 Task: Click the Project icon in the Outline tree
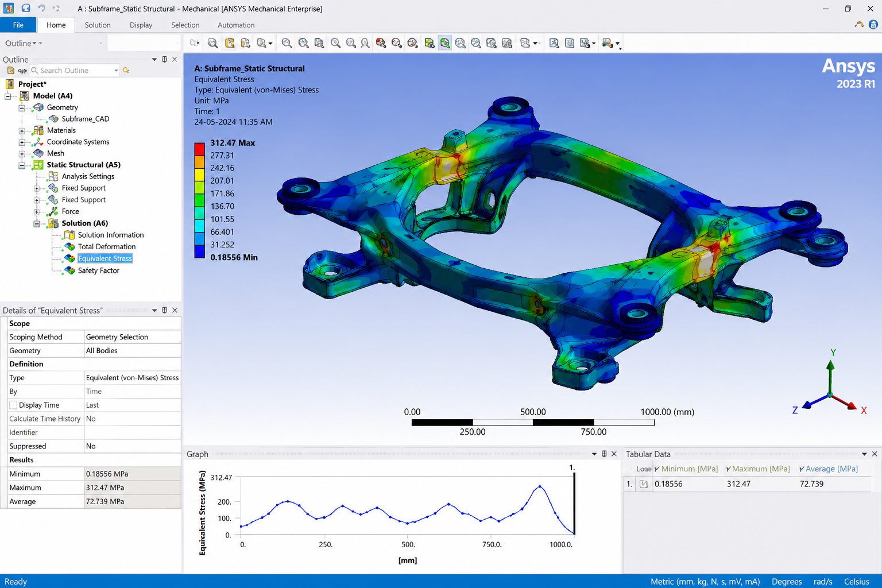[x=9, y=84]
